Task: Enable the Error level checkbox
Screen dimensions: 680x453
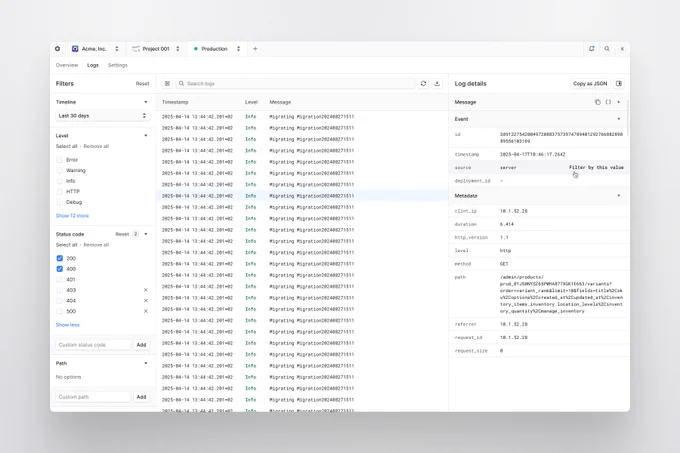Action: pyautogui.click(x=60, y=160)
